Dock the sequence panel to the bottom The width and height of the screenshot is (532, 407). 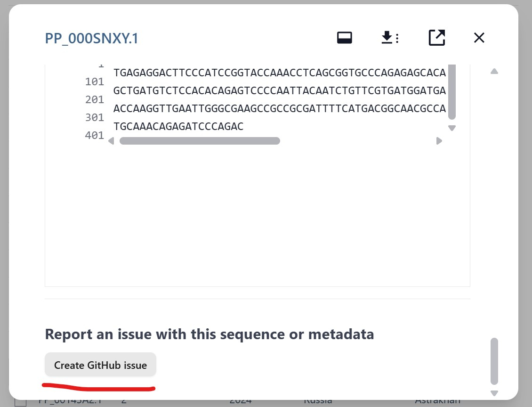coord(345,38)
